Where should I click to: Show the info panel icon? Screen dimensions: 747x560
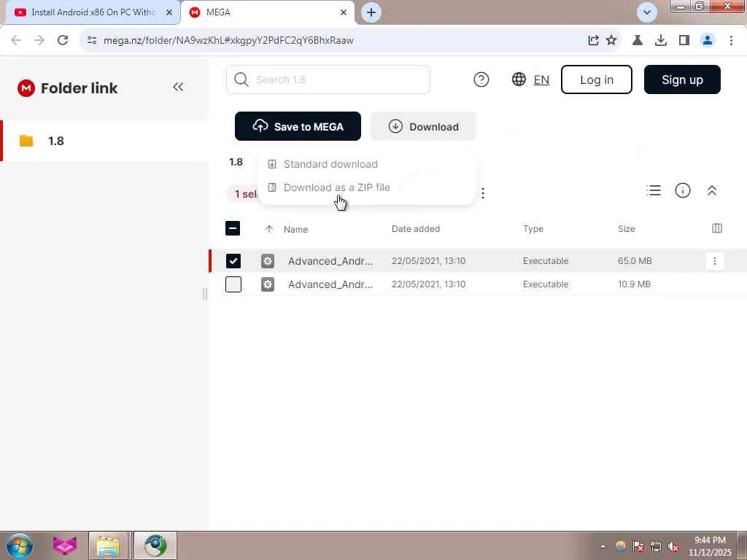point(683,190)
